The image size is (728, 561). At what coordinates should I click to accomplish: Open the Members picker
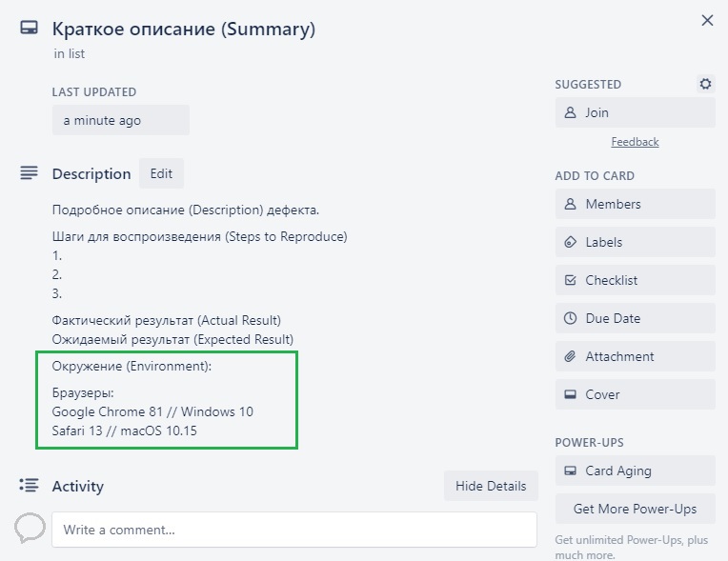(x=635, y=204)
